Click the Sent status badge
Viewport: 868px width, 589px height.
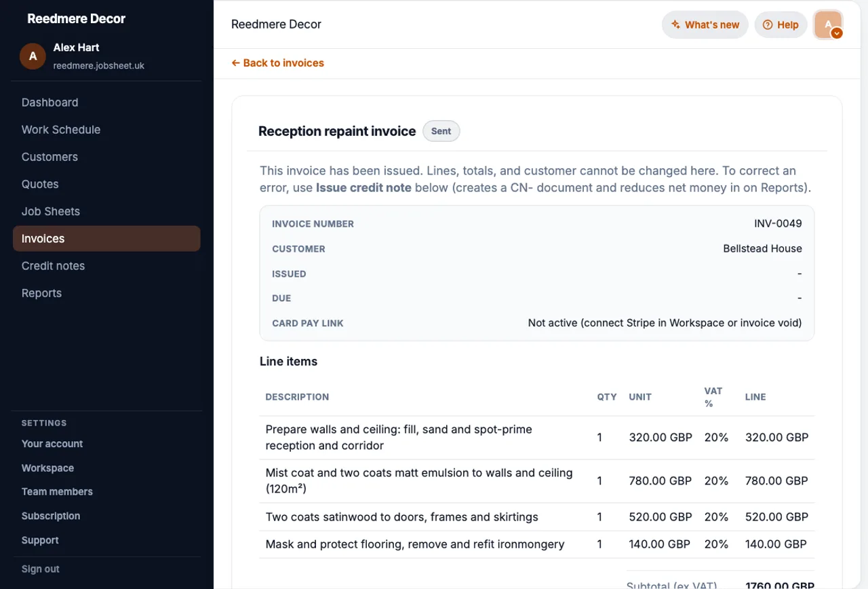(x=441, y=131)
